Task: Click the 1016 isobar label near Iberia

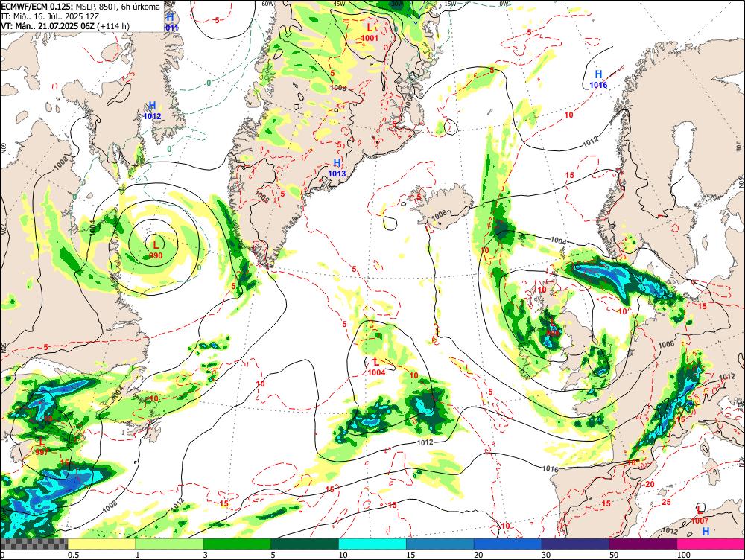Action: [x=551, y=468]
